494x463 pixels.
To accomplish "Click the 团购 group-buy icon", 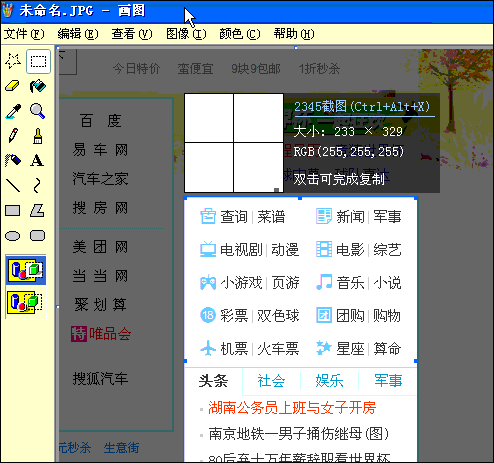I will tap(324, 315).
